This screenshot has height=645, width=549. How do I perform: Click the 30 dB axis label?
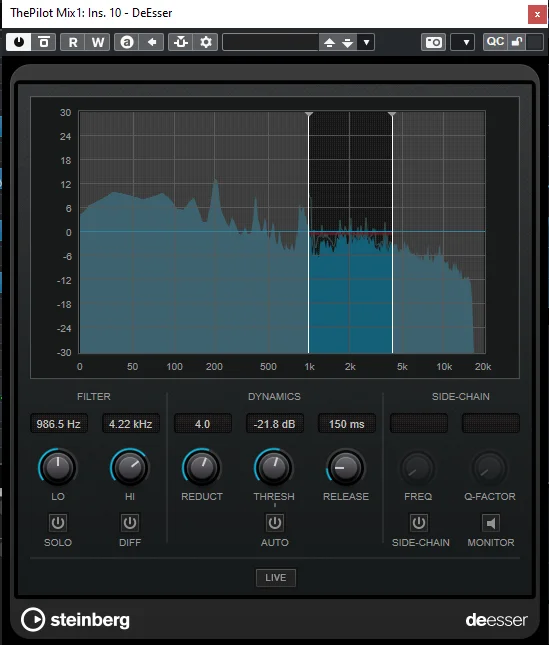(x=65, y=112)
